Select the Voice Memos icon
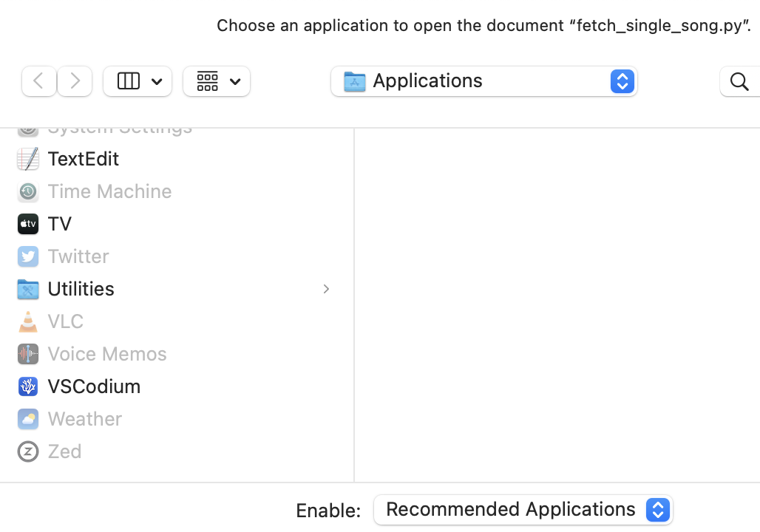Screen dimensions: 760x532 (27, 353)
